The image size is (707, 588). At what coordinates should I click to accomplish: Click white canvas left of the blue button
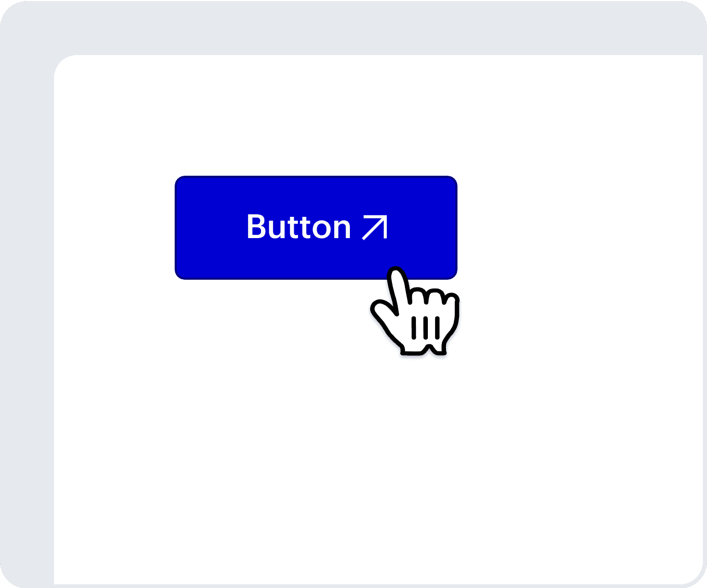click(114, 228)
